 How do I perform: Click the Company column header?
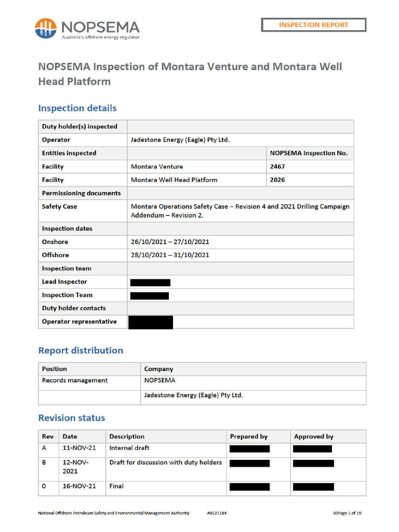(158, 369)
